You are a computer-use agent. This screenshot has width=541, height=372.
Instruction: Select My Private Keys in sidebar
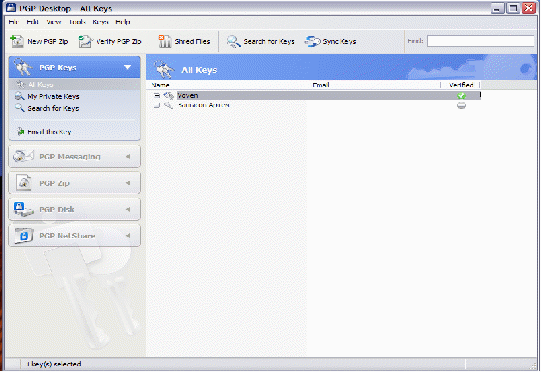(53, 96)
